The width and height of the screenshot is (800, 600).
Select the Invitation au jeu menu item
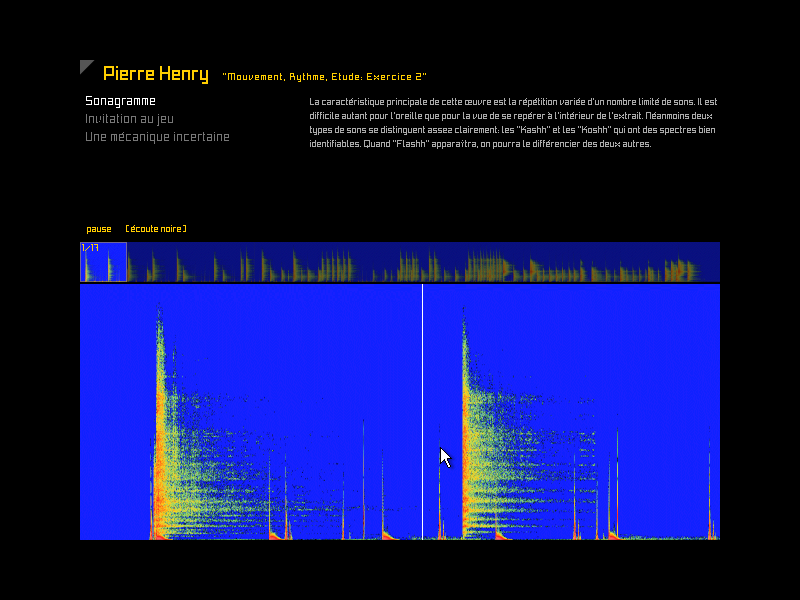[129, 119]
